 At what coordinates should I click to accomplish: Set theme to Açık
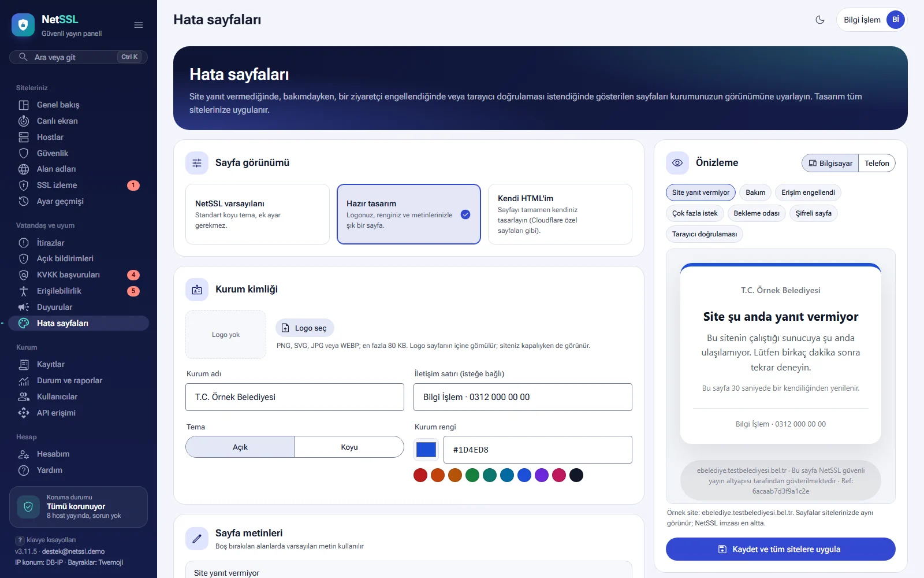point(240,447)
